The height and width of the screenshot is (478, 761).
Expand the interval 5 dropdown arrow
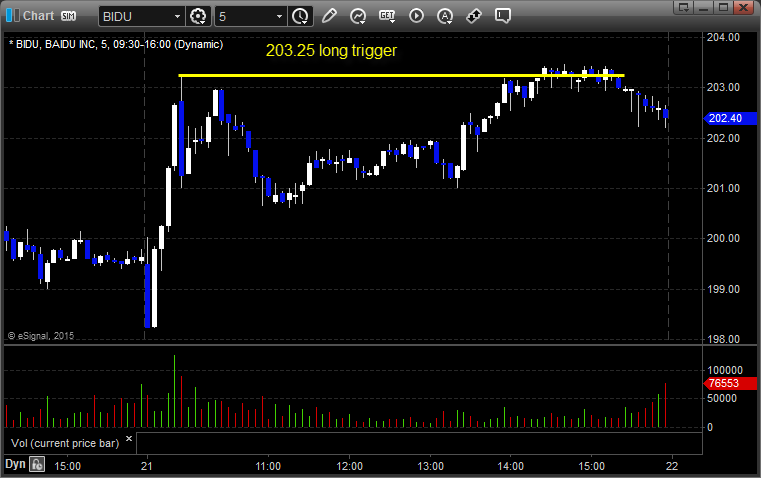click(280, 16)
